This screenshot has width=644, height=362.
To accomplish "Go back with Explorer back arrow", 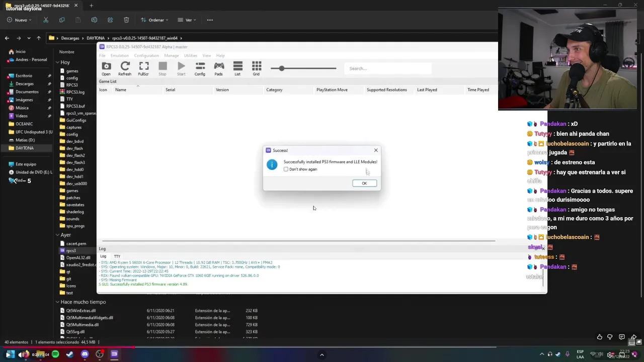I will pyautogui.click(x=7, y=38).
